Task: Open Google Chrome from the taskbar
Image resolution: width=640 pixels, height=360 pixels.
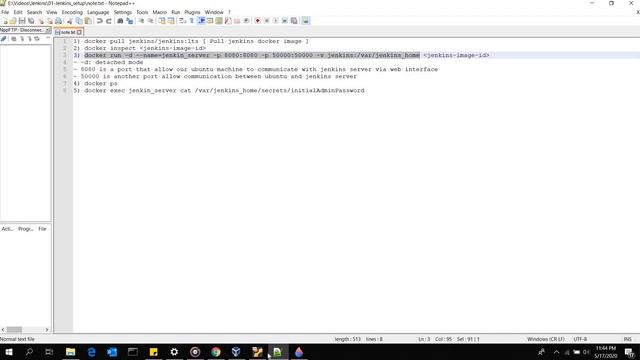Action: [216, 352]
